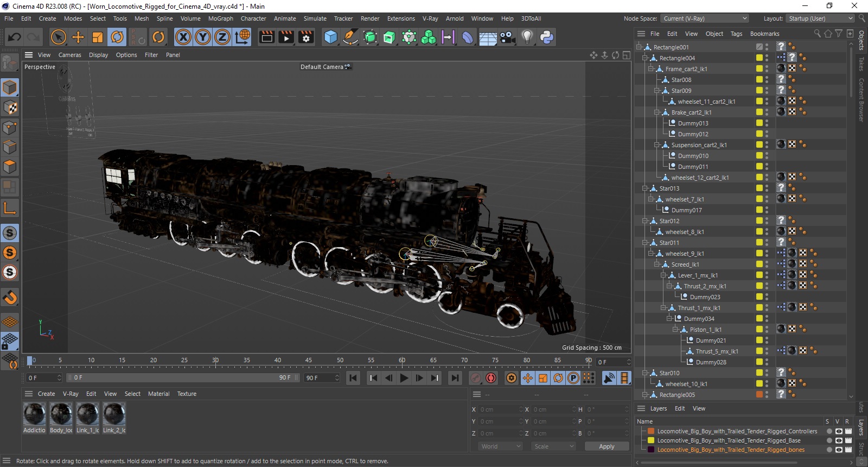Toggle the Play Sound speaker icon

609,378
